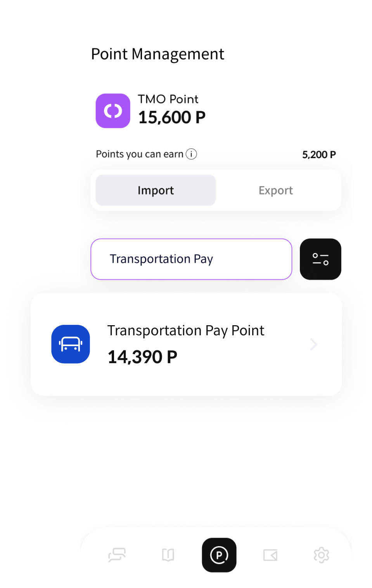This screenshot has height=588, width=372.
Task: Tap the 5,200 P earnable points value
Action: 319,155
